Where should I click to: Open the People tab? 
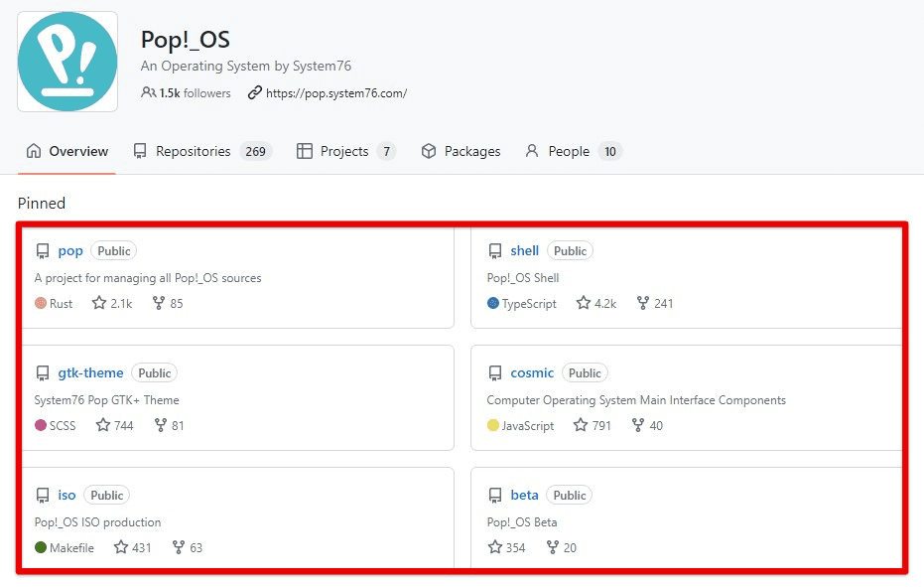pos(574,152)
